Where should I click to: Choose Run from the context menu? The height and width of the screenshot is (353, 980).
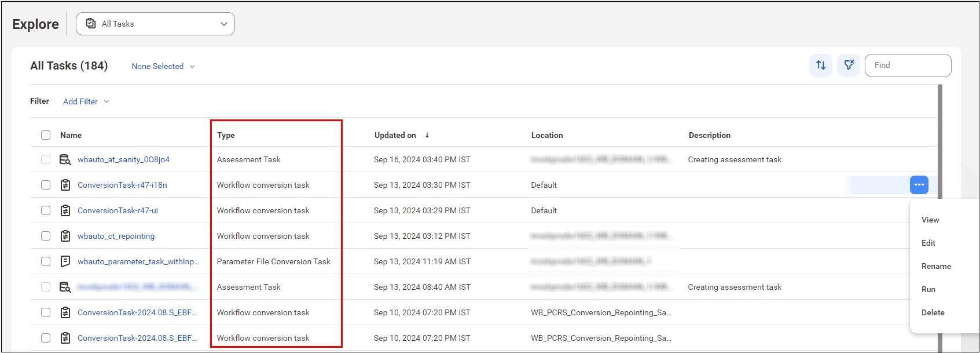click(928, 289)
